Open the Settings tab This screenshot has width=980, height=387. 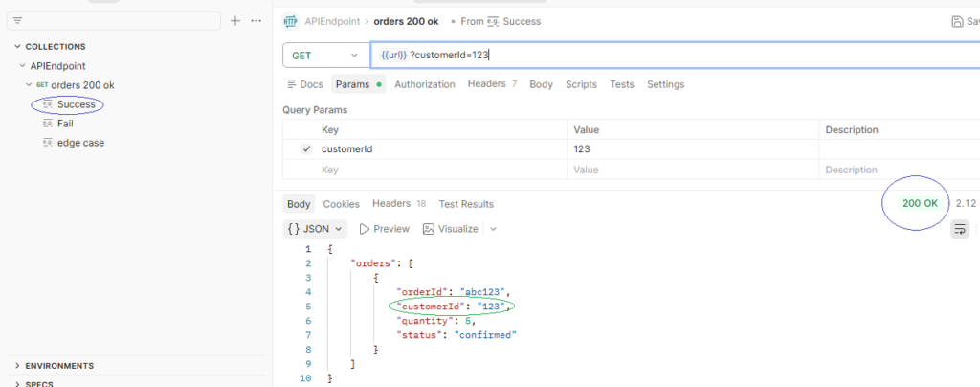pyautogui.click(x=666, y=84)
